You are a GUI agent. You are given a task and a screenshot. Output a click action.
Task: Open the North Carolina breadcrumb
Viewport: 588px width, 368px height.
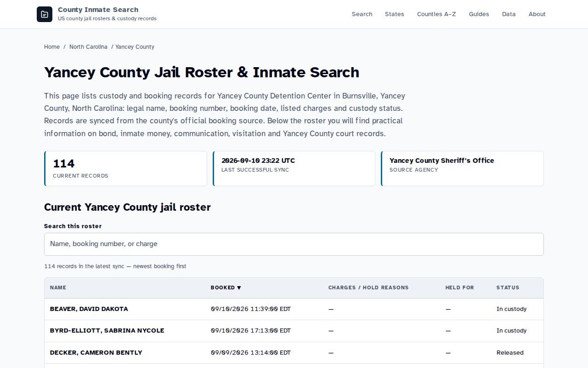click(x=88, y=47)
